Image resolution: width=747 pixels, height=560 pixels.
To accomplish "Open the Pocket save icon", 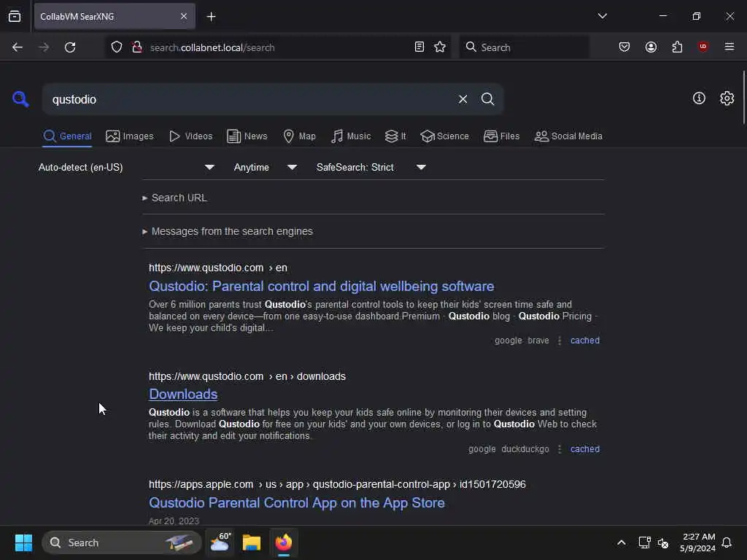I will 624,47.
